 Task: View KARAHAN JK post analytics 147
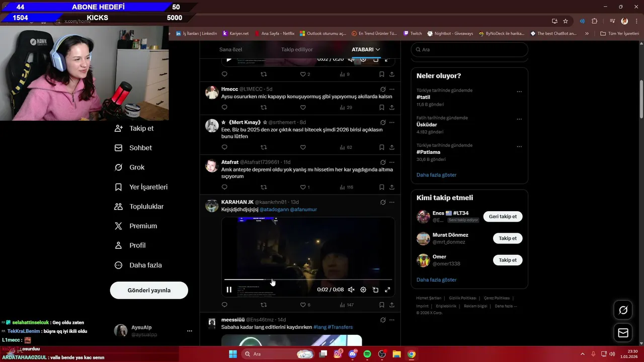pos(347,305)
